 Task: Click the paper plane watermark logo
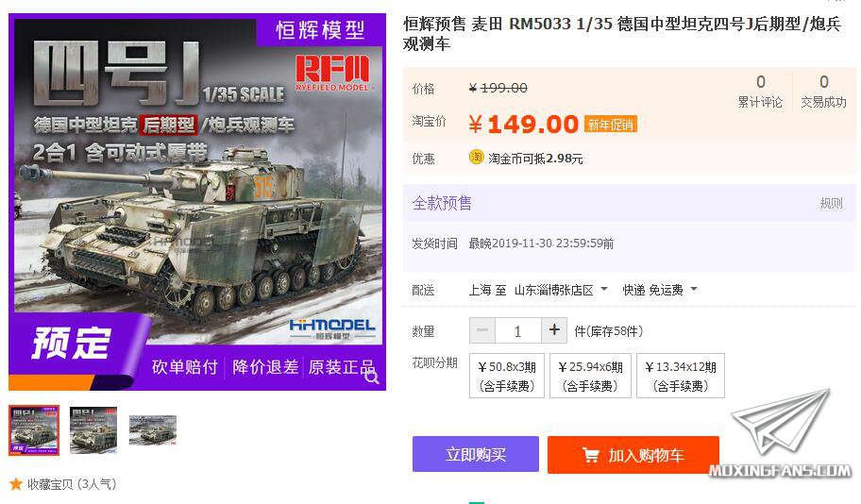[781, 422]
